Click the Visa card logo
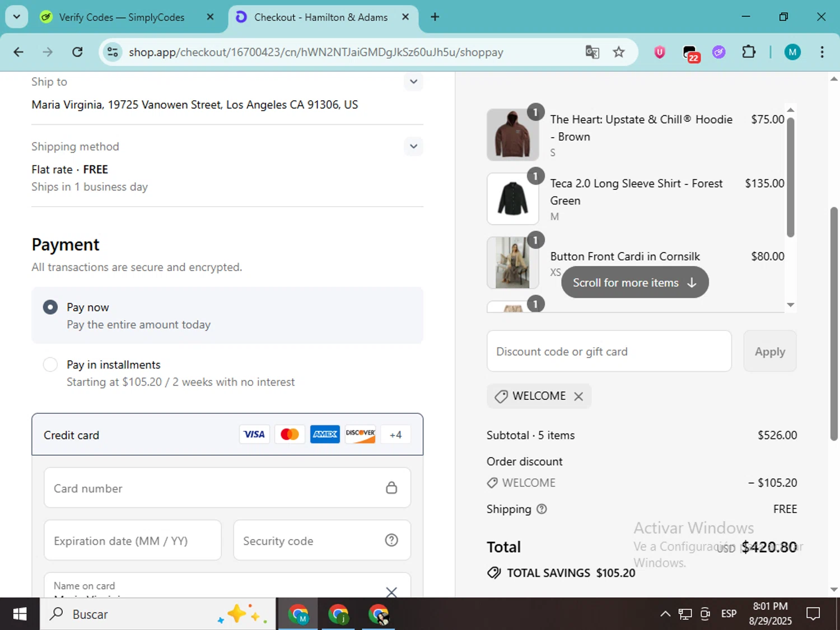 [x=254, y=434]
